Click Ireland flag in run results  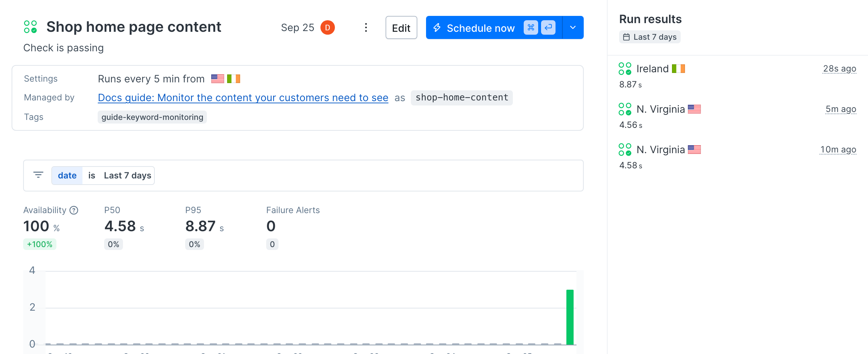678,69
